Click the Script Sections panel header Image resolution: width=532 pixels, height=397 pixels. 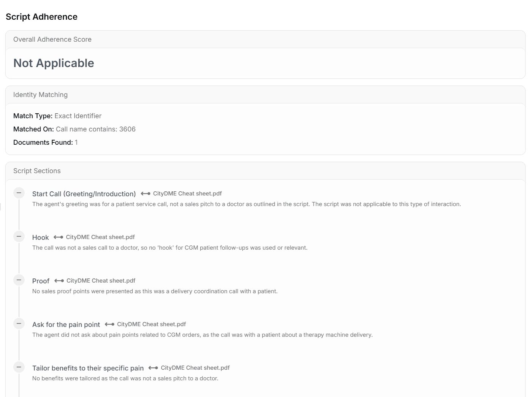tap(37, 171)
